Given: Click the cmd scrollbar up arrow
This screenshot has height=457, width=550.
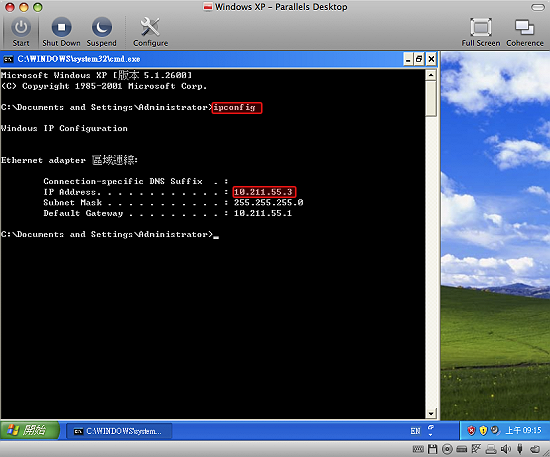Looking at the screenshot, I should pos(431,75).
